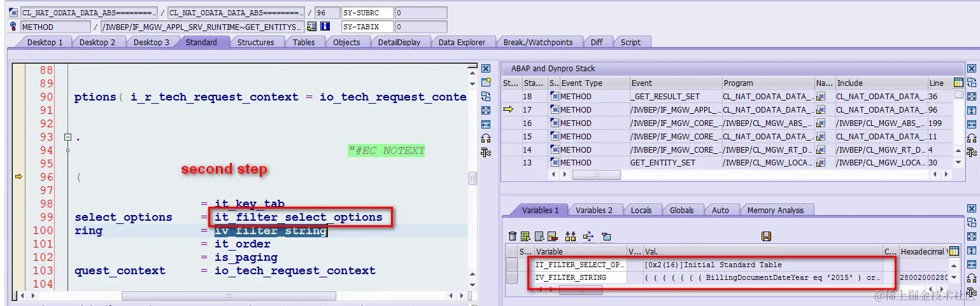The image size is (980, 306).
Task: Click the breakpoint margin at line 96
Action: 18,177
